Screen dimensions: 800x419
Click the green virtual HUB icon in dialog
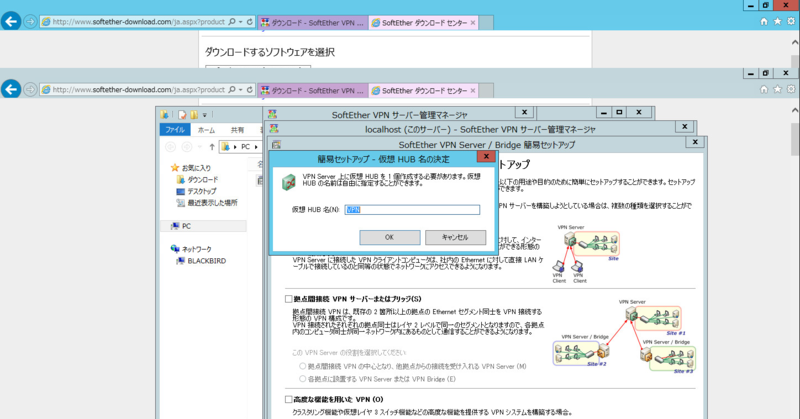coord(289,182)
